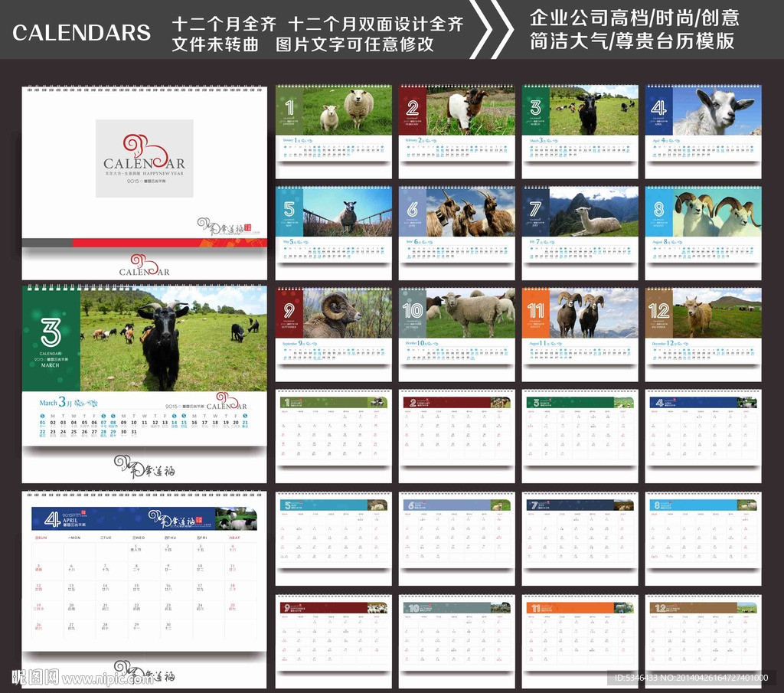Open grid page 11 with orange header
This screenshot has width=784, height=693.
(x=580, y=642)
